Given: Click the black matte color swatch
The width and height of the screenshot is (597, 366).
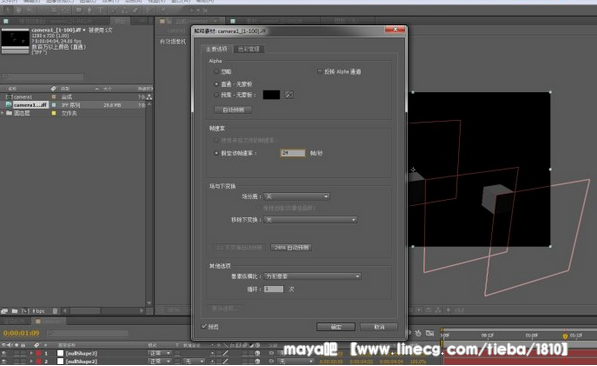Looking at the screenshot, I should coord(271,94).
